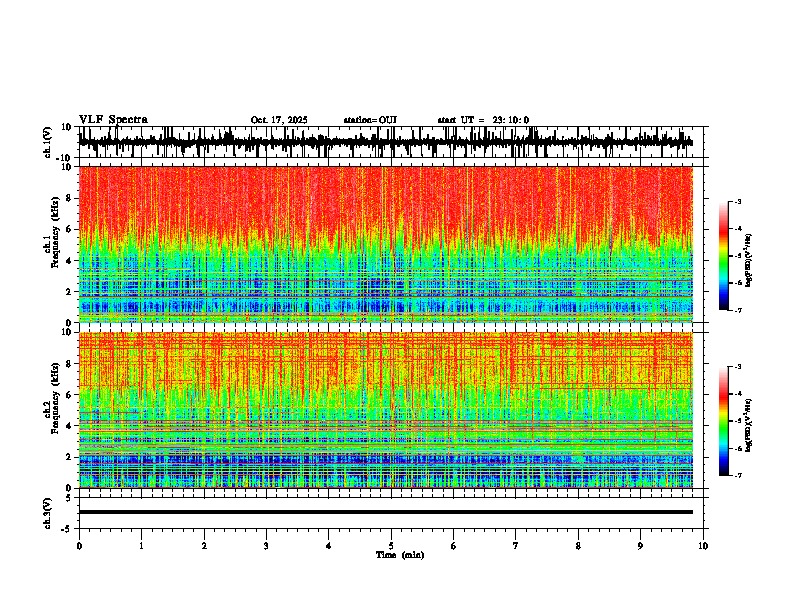The image size is (792, 612).
Task: Click the 'start UT = 23:10:0' label
Action: (483, 120)
